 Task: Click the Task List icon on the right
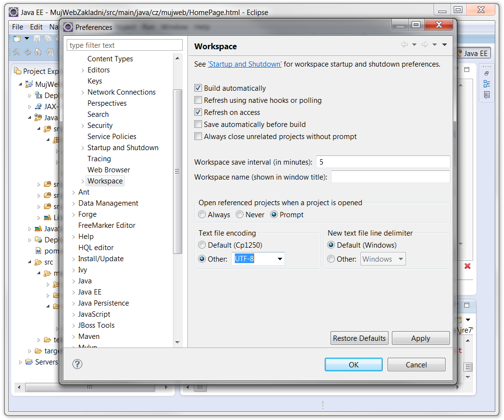[487, 95]
